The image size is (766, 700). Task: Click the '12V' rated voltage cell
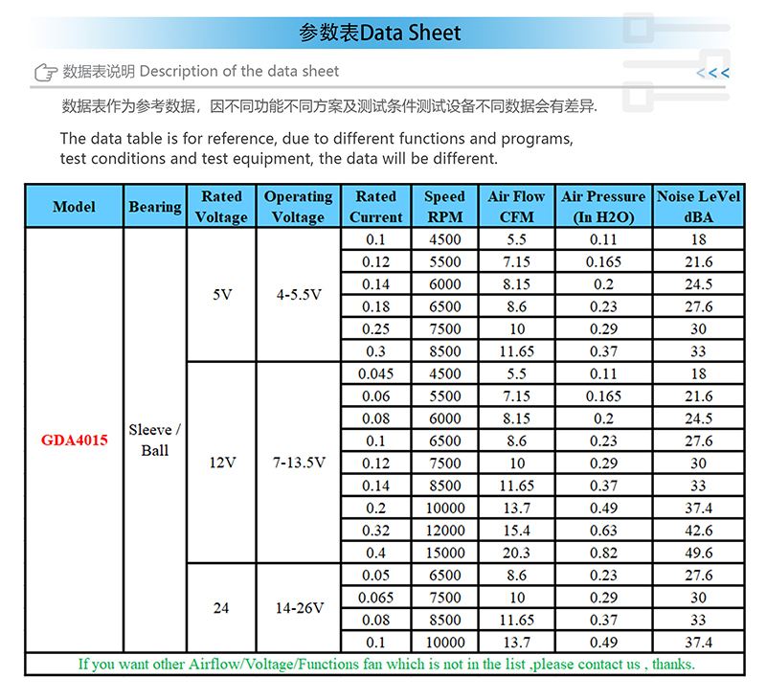(x=222, y=463)
